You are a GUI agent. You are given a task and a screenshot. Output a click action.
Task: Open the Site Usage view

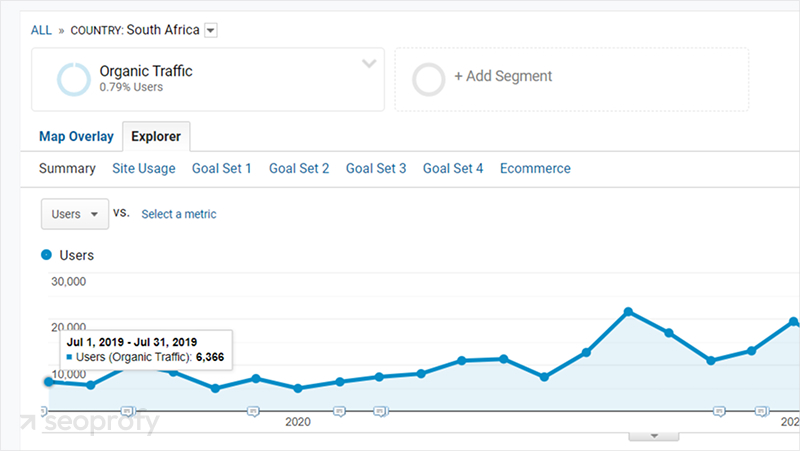tap(144, 168)
